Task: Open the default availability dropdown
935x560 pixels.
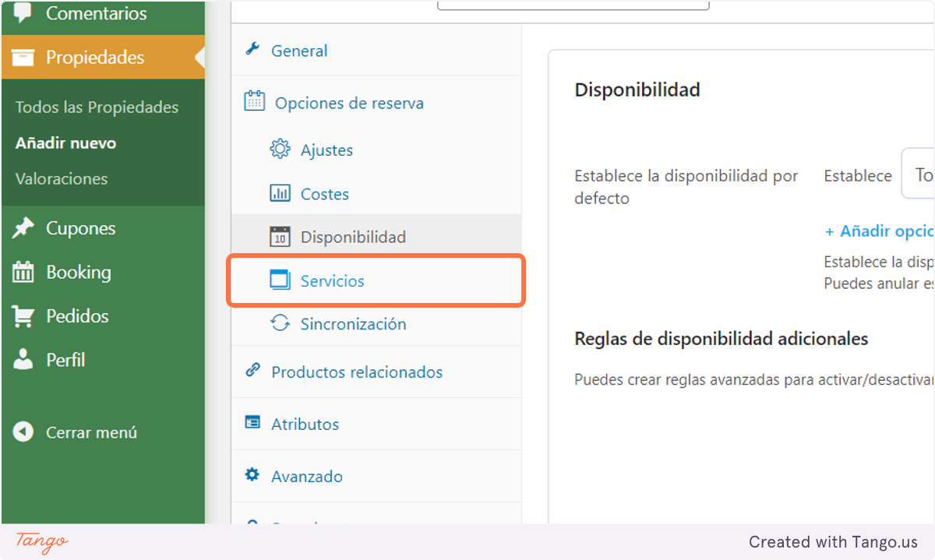Action: tap(918, 173)
